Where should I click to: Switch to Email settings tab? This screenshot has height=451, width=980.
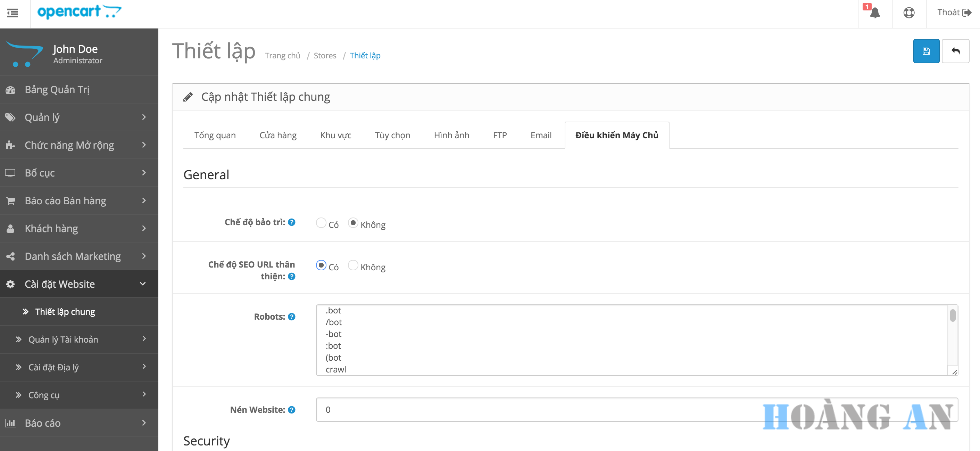point(541,135)
